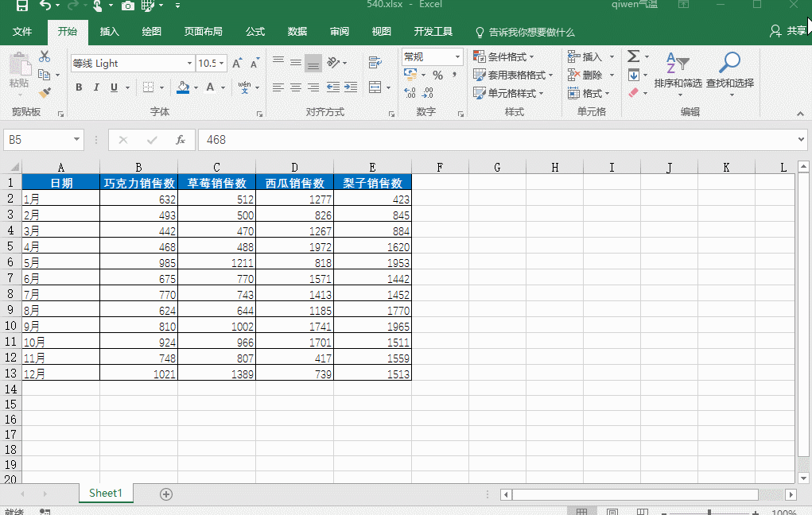The height and width of the screenshot is (515, 812).
Task: Toggle italic formatting
Action: click(96, 87)
